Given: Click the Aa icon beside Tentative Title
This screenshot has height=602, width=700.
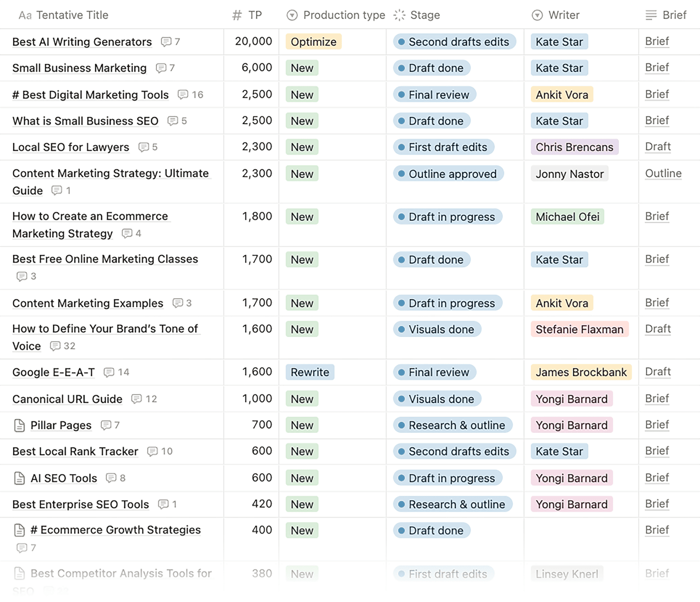Looking at the screenshot, I should [25, 15].
